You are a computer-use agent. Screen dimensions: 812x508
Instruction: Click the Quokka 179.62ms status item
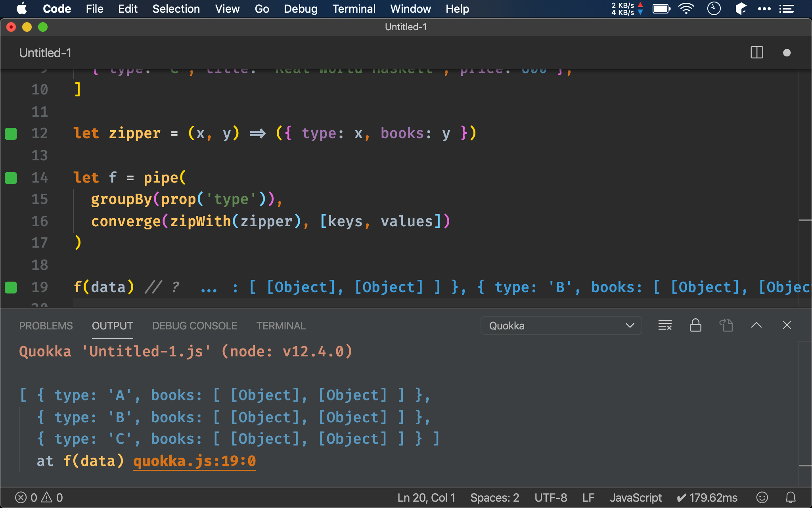pos(707,498)
